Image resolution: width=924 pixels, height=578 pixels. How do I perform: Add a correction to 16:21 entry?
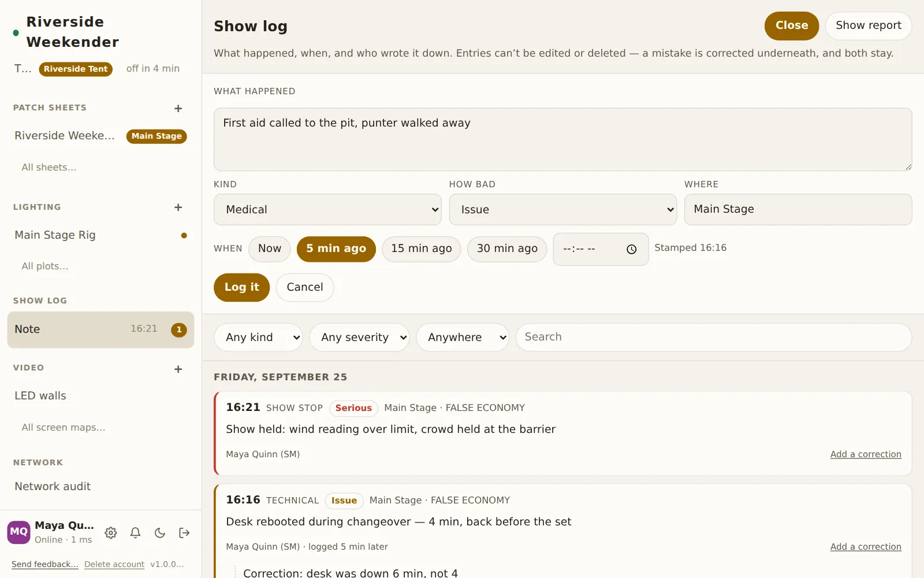pos(866,454)
